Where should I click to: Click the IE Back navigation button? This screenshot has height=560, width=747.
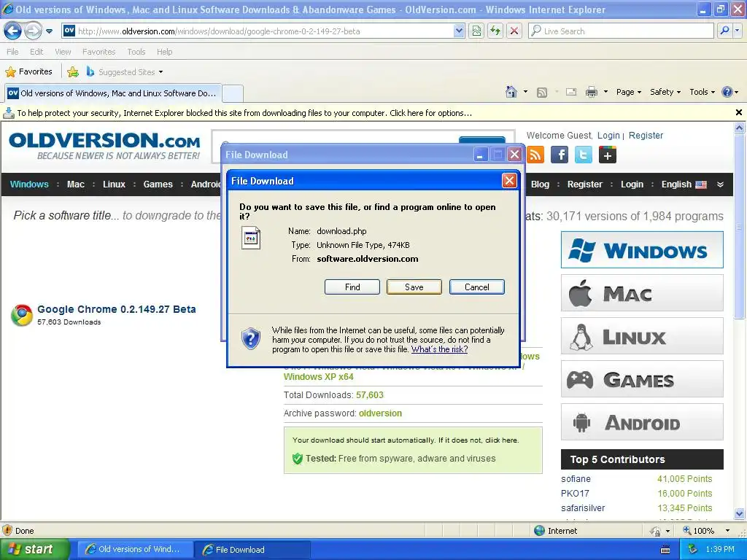12,31
